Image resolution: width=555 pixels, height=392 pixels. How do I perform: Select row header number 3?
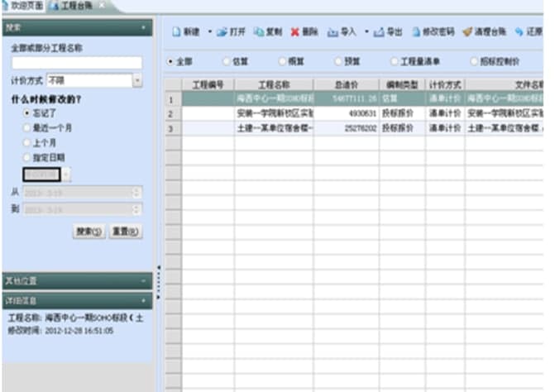[174, 128]
